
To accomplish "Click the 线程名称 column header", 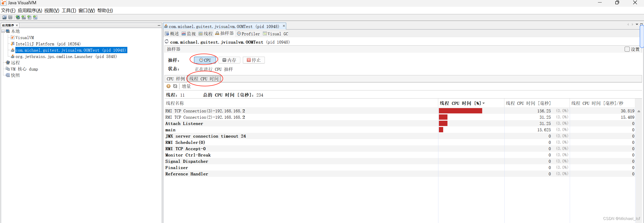I will (x=301, y=103).
